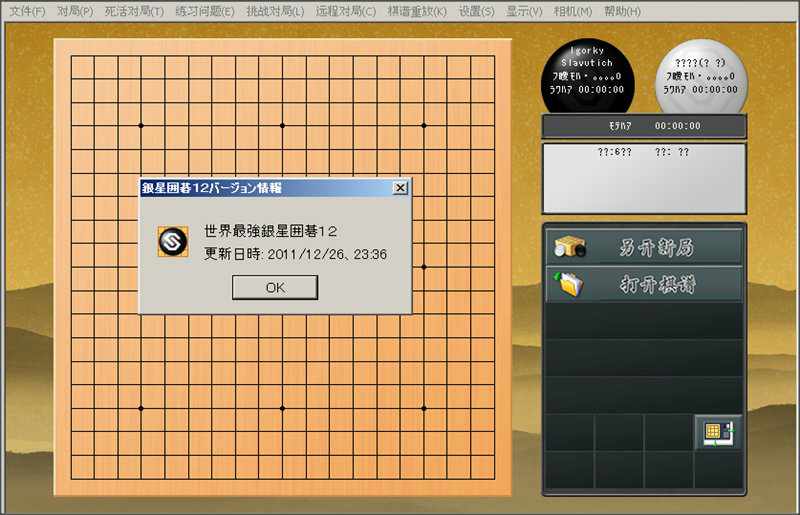Viewport: 800px width, 515px height.
Task: Open the 练习问题(E) menu
Action: click(x=205, y=11)
